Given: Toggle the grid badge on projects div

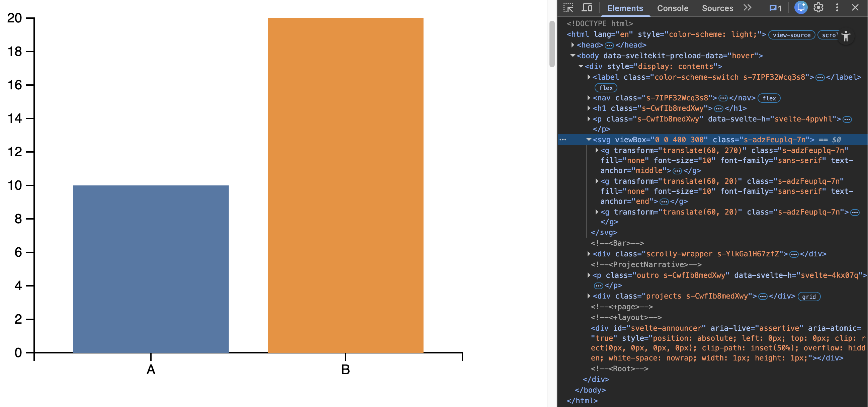Looking at the screenshot, I should (809, 297).
